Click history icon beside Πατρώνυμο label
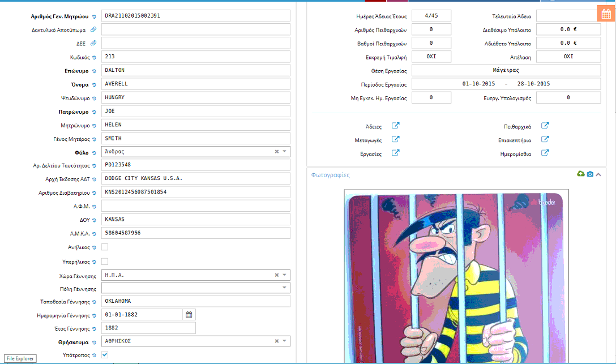Screen dimensions: 616x364 pos(95,112)
